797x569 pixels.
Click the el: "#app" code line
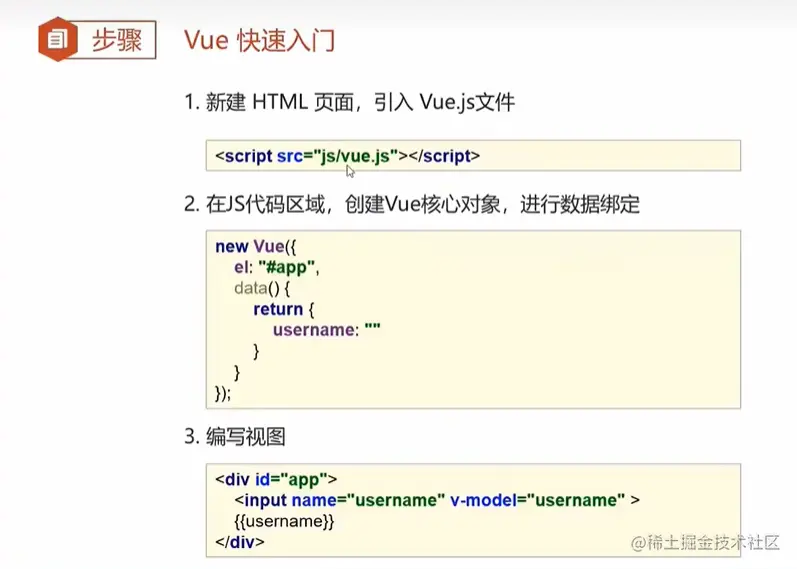[x=277, y=267]
